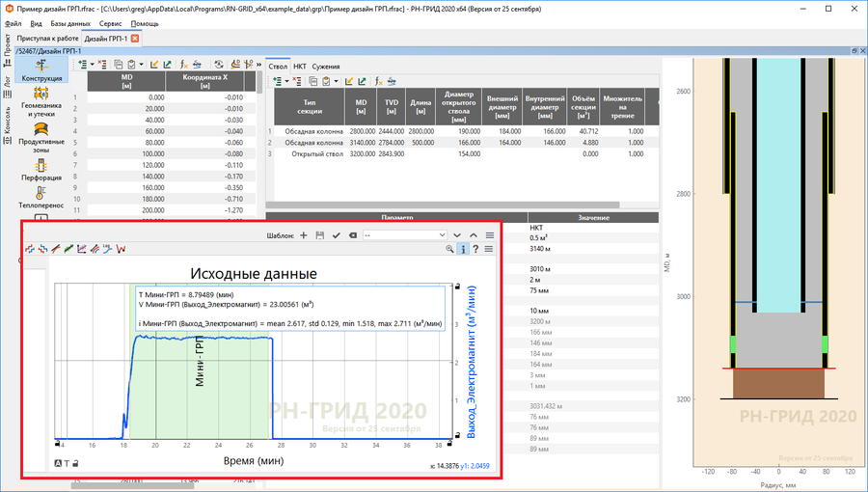Open the Файл menu
Image resolution: width=868 pixels, height=492 pixels.
(x=14, y=24)
